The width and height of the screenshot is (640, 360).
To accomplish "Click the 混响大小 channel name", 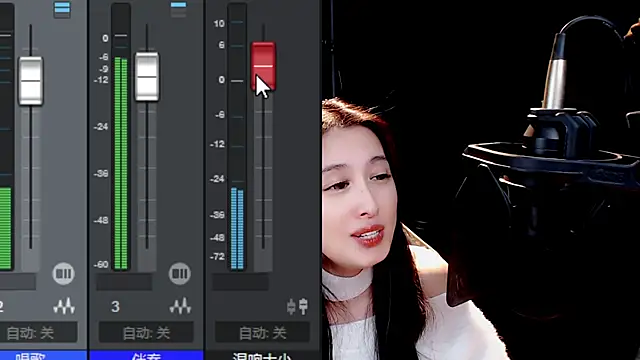I will click(263, 356).
